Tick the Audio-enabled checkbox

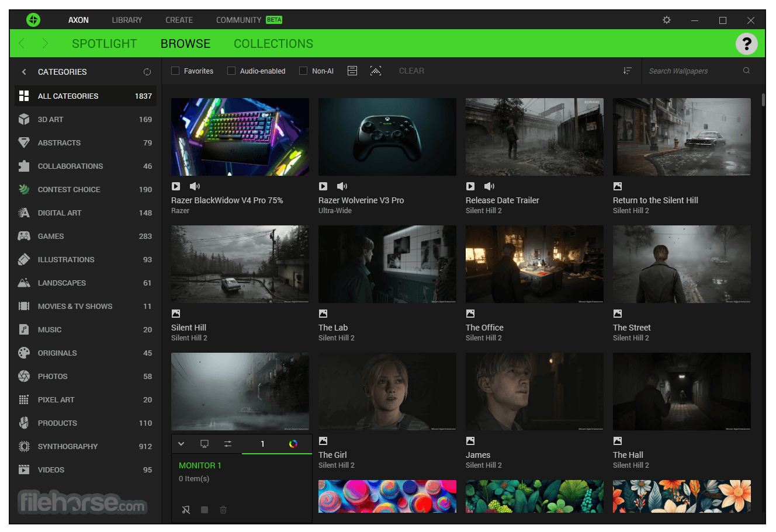click(x=231, y=71)
